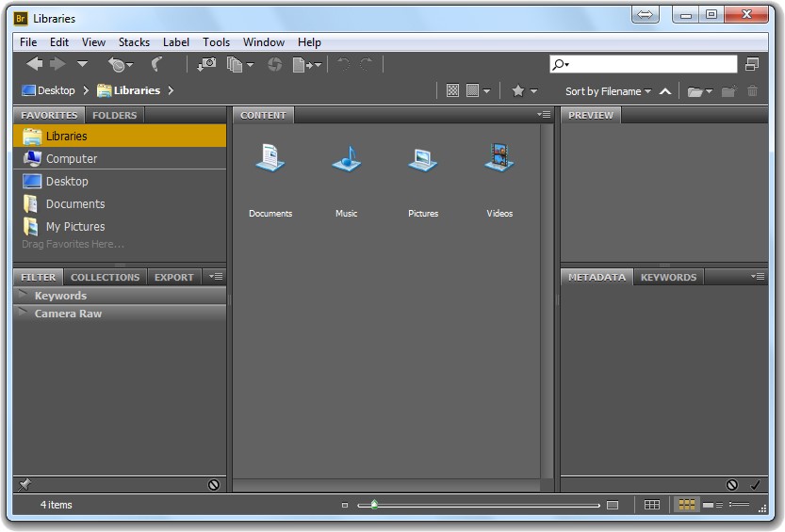The height and width of the screenshot is (532, 785).
Task: Open the Refine dropdown
Action: (x=240, y=65)
